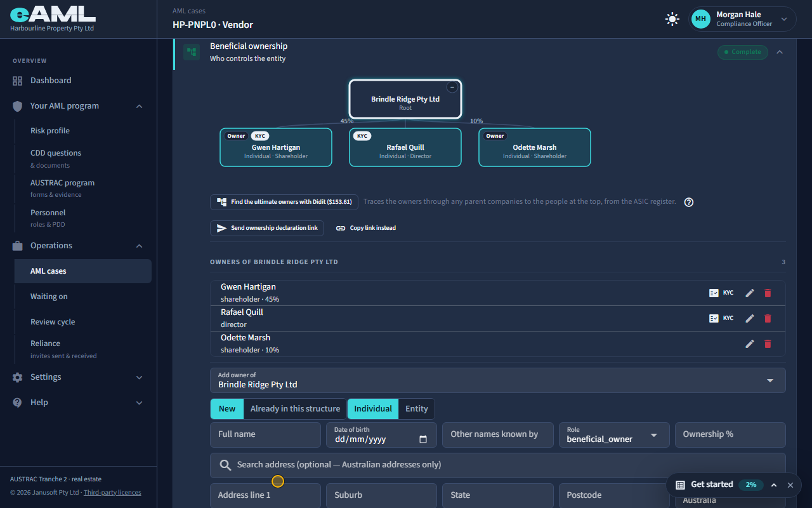Image resolution: width=812 pixels, height=508 pixels.
Task: Collapse Operations sidebar group
Action: [140, 246]
